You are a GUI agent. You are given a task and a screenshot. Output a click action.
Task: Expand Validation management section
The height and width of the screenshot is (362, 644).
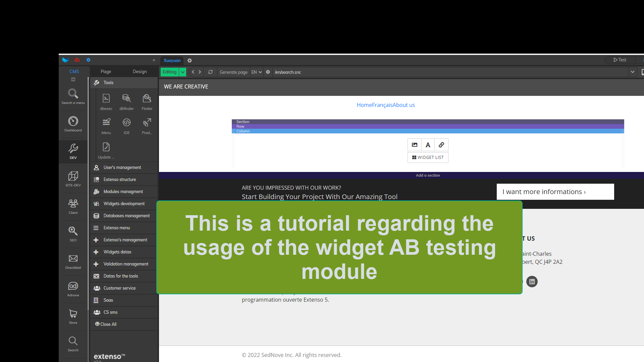pos(124,264)
